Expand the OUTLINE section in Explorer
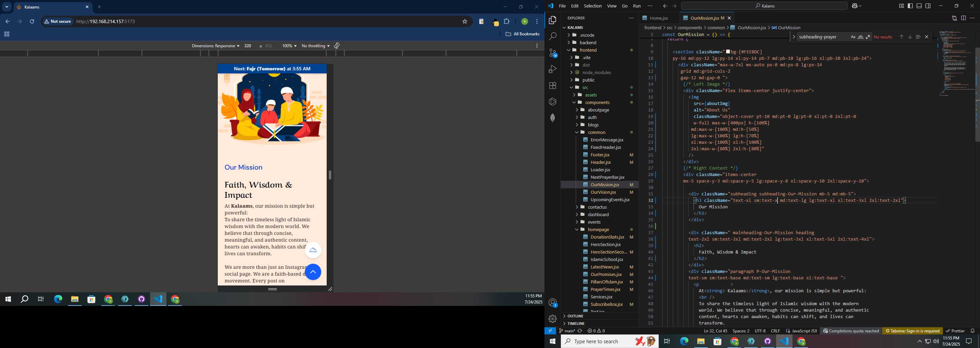 click(x=599, y=316)
